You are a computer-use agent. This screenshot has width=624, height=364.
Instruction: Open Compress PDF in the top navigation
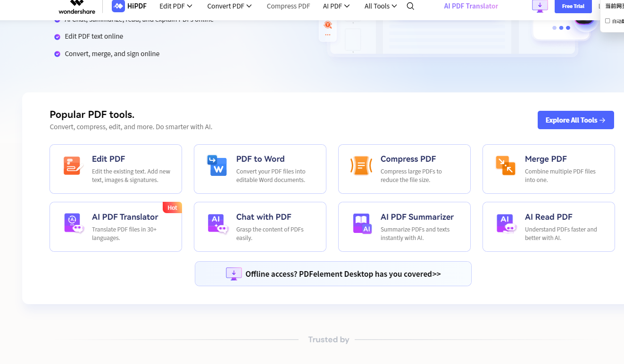288,6
